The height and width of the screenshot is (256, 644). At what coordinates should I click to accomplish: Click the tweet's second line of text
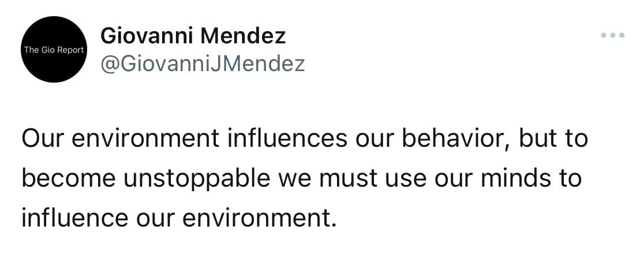(301, 179)
